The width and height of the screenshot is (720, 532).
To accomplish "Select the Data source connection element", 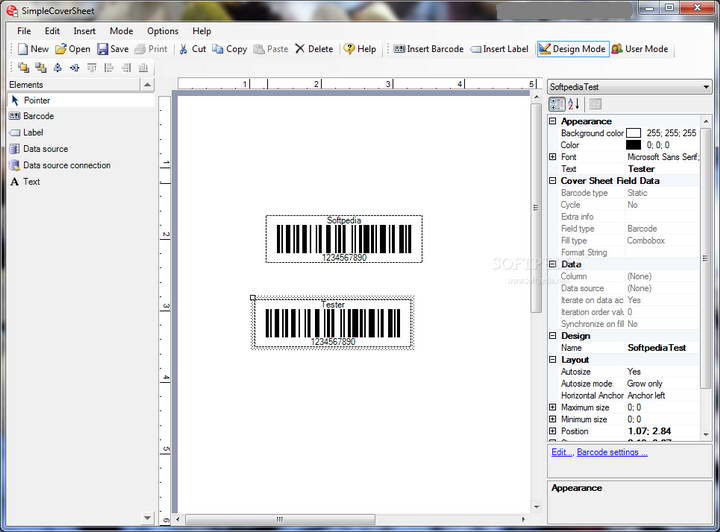I will (x=66, y=165).
